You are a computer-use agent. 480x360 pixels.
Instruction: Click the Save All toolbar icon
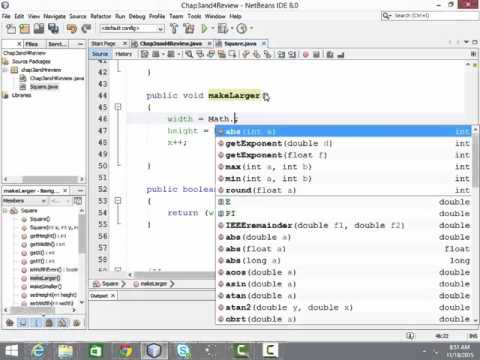coord(53,29)
